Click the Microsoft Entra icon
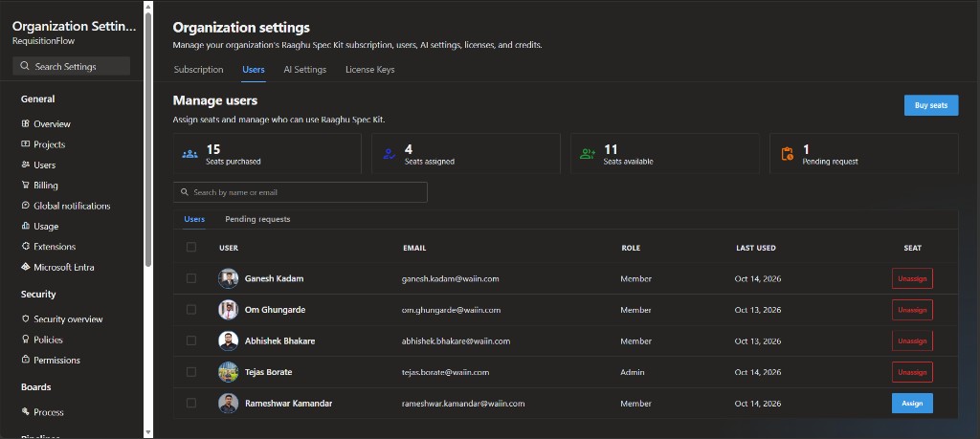This screenshot has height=439, width=980. click(26, 267)
